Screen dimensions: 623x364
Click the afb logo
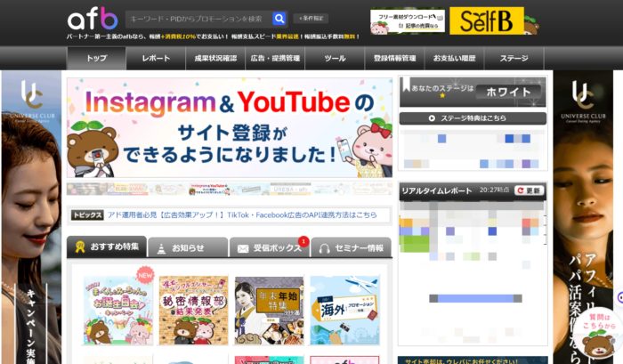[x=93, y=19]
